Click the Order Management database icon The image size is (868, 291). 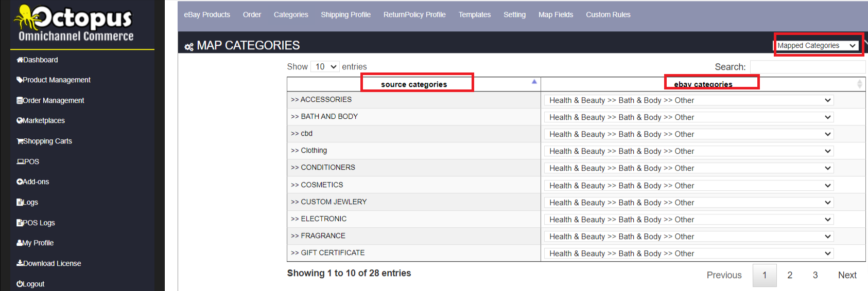coord(20,100)
